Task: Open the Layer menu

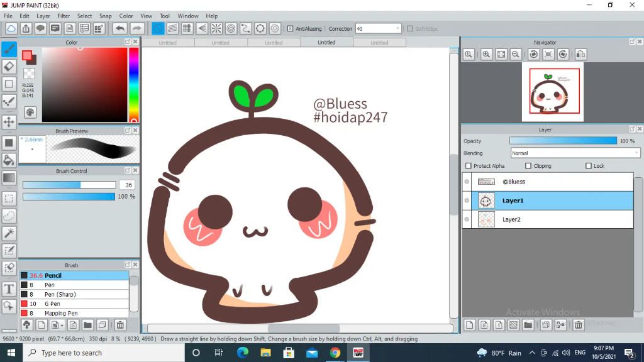Action: click(43, 16)
